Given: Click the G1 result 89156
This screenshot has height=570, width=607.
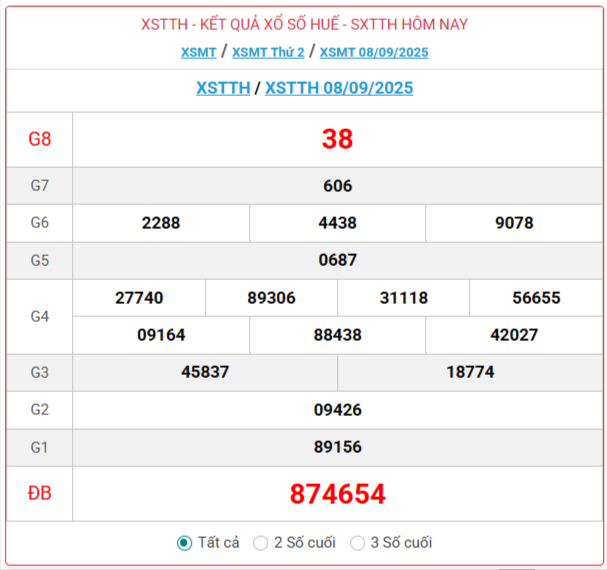Looking at the screenshot, I should 337,447.
